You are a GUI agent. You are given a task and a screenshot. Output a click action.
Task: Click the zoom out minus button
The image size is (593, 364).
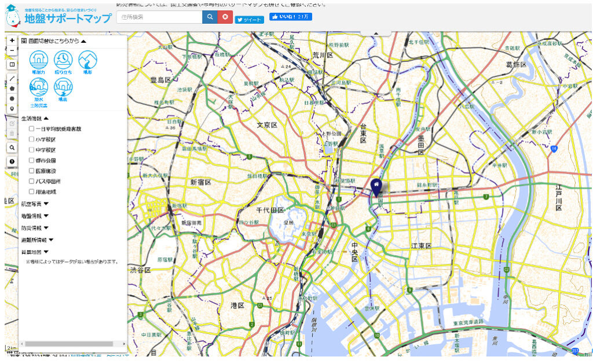(x=12, y=50)
